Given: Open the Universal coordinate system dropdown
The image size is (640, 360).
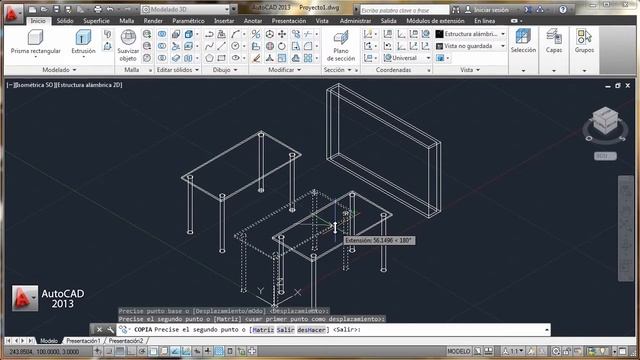Looking at the screenshot, I should click(x=407, y=58).
